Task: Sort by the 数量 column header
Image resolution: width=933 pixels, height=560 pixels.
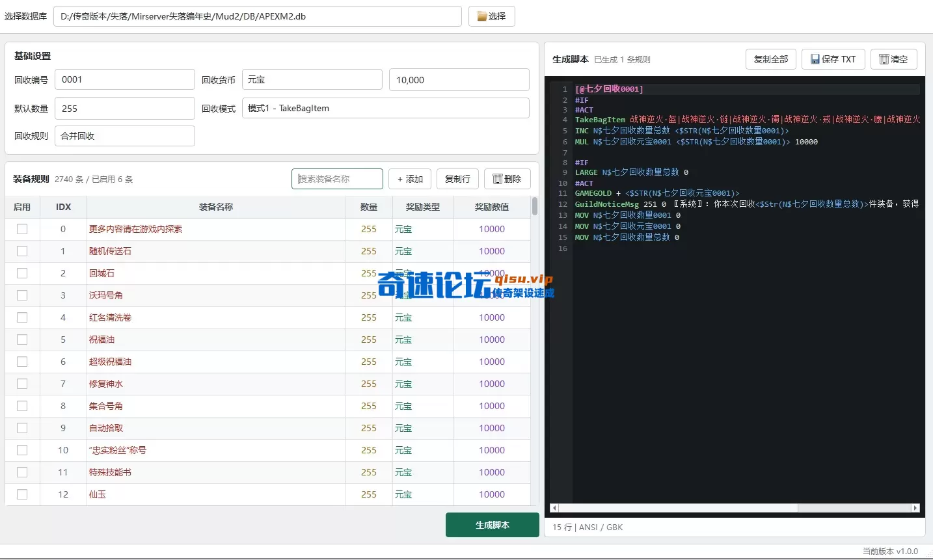Action: 369,207
